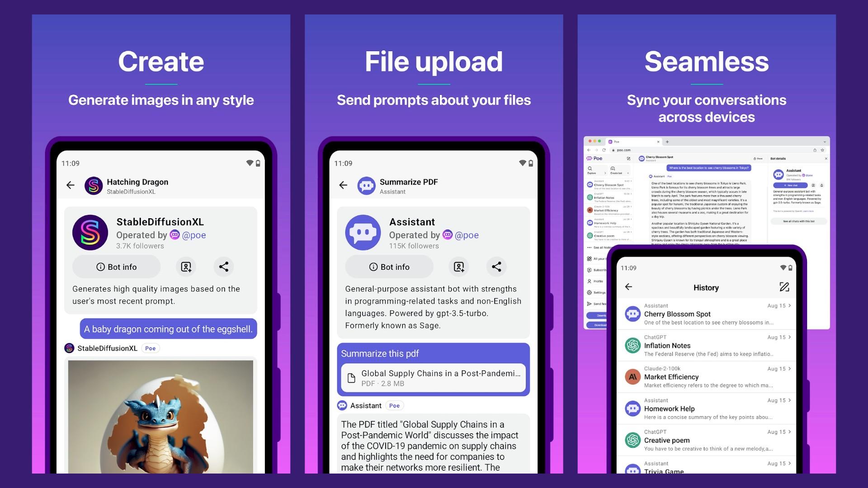The height and width of the screenshot is (488, 868).
Task: Click the StableDiffusionXL bot icon
Action: (x=90, y=232)
